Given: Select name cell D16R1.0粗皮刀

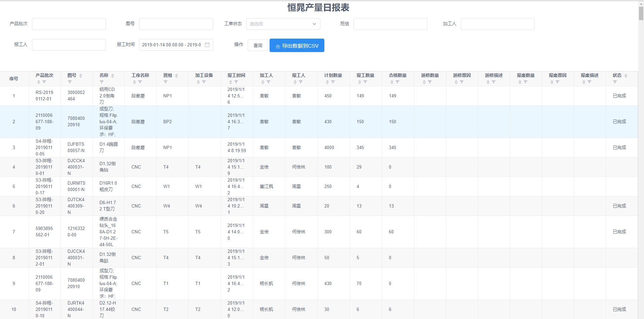Looking at the screenshot, I should click(108, 186).
